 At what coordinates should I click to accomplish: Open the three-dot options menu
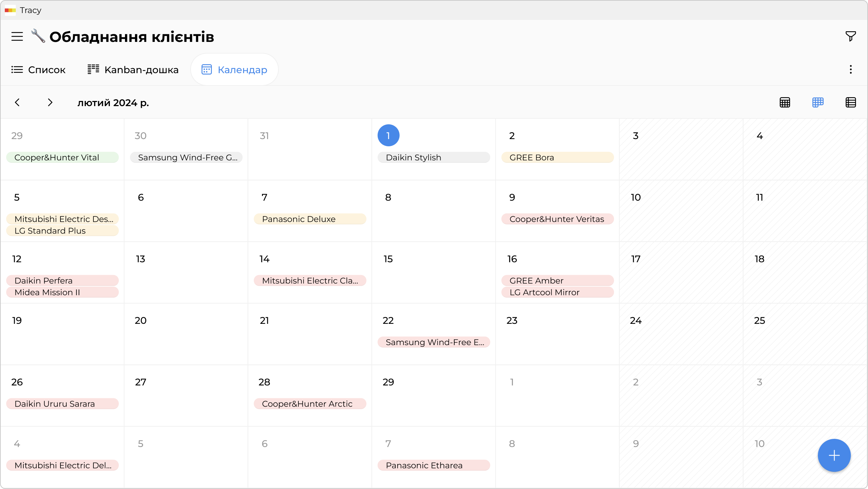[850, 70]
